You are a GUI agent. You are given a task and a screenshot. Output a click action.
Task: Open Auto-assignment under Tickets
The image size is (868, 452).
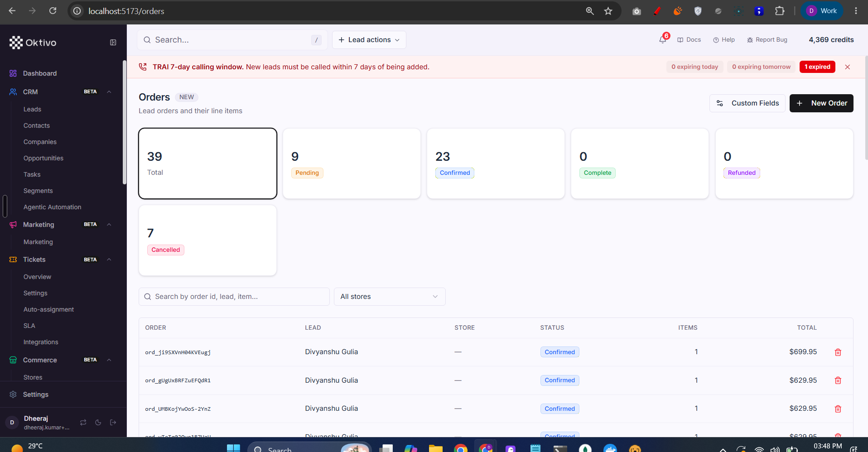(x=49, y=309)
